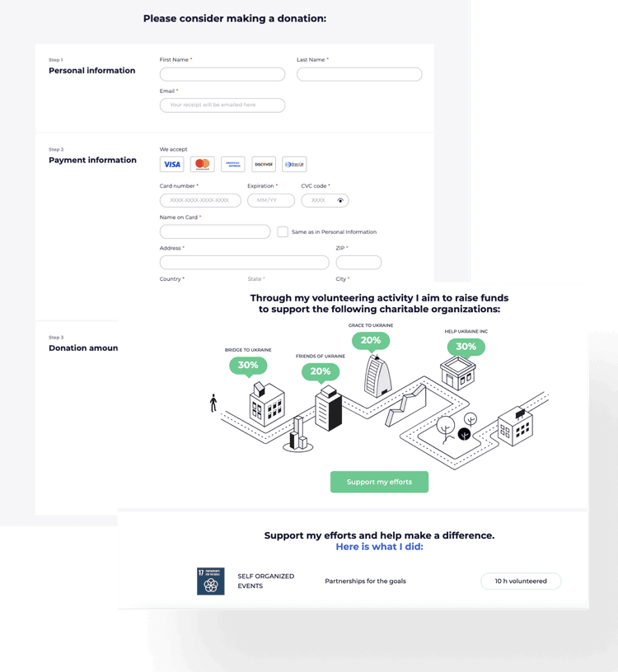Select the Help Ukraine Inc 30% bubble

(466, 347)
